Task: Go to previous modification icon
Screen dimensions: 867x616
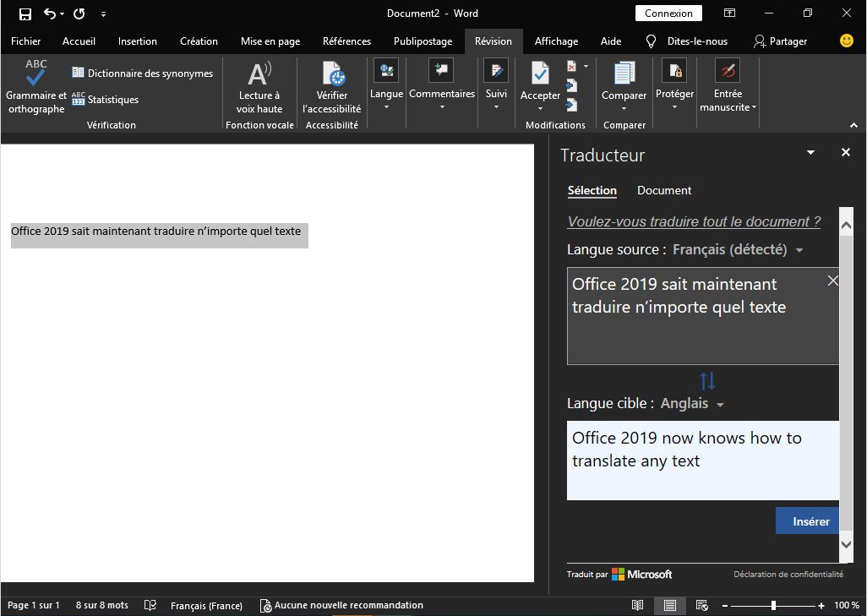Action: pyautogui.click(x=572, y=85)
